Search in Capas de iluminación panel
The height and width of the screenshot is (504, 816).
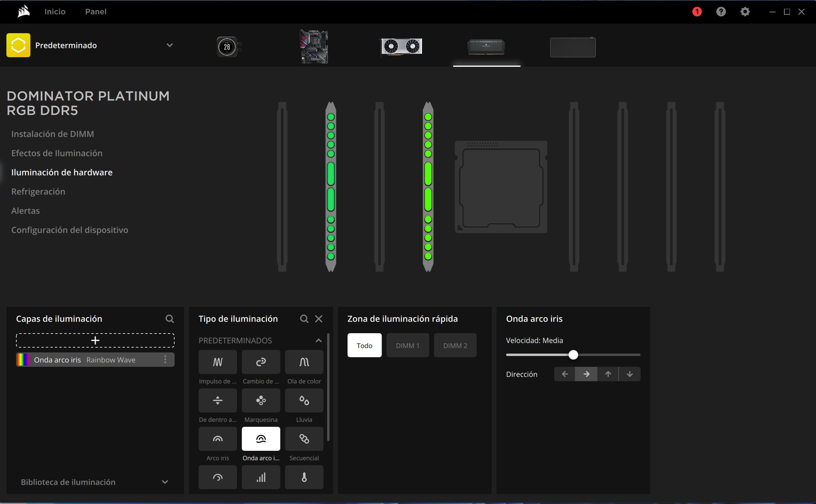(170, 319)
